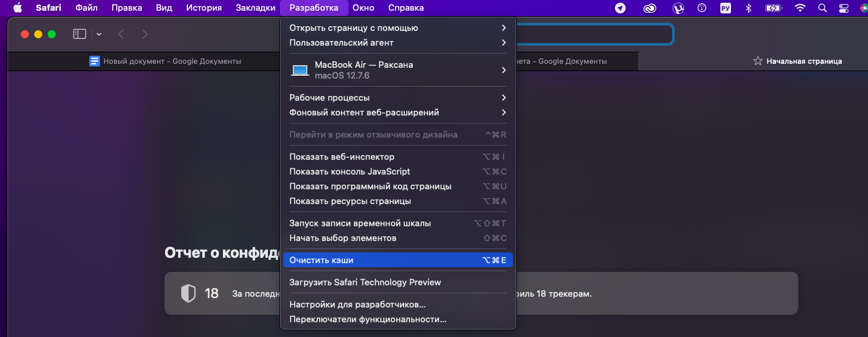Open the Вид menu
This screenshot has height=337, width=868.
(x=164, y=8)
